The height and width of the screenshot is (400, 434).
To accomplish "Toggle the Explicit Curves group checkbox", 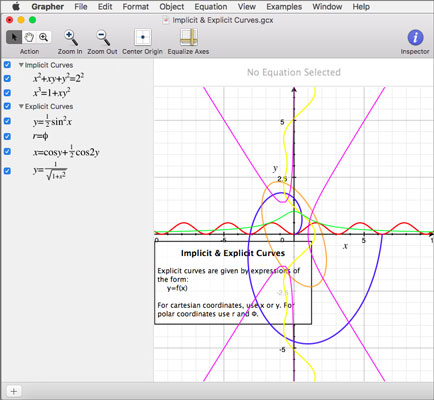I will tap(7, 106).
